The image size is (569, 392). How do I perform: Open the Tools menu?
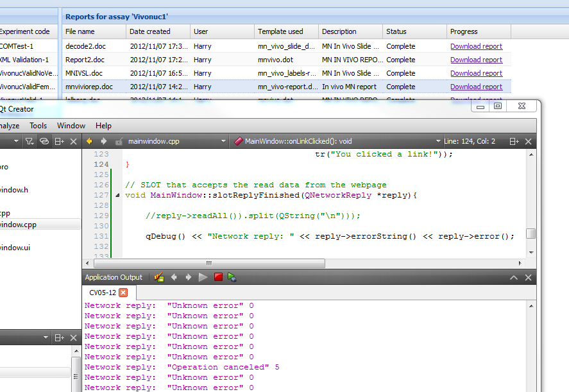coord(38,125)
